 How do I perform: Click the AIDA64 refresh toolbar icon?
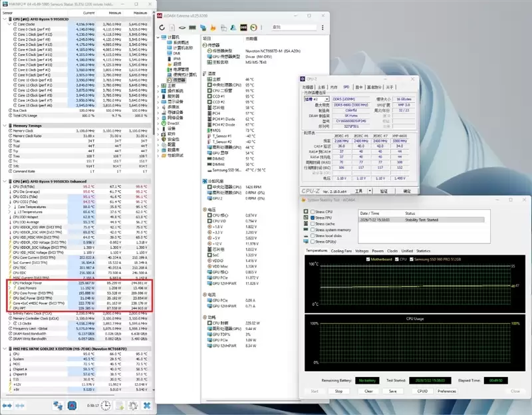point(162,27)
